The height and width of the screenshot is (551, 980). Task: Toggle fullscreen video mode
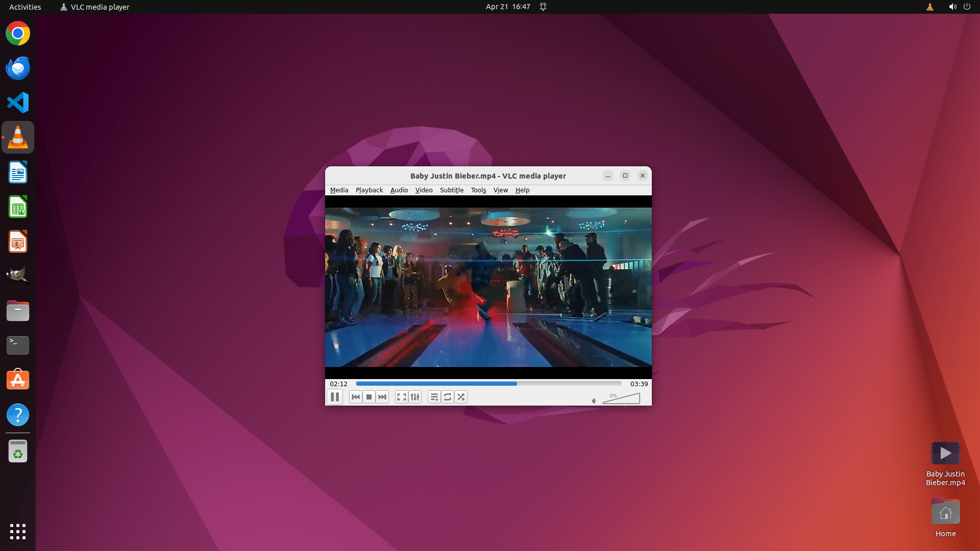[x=402, y=397]
